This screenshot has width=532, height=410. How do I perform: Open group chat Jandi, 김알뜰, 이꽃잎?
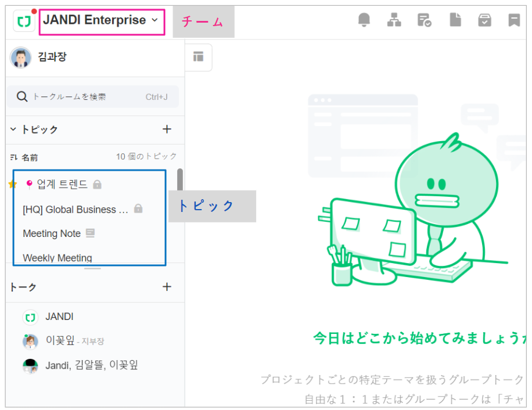pyautogui.click(x=92, y=365)
